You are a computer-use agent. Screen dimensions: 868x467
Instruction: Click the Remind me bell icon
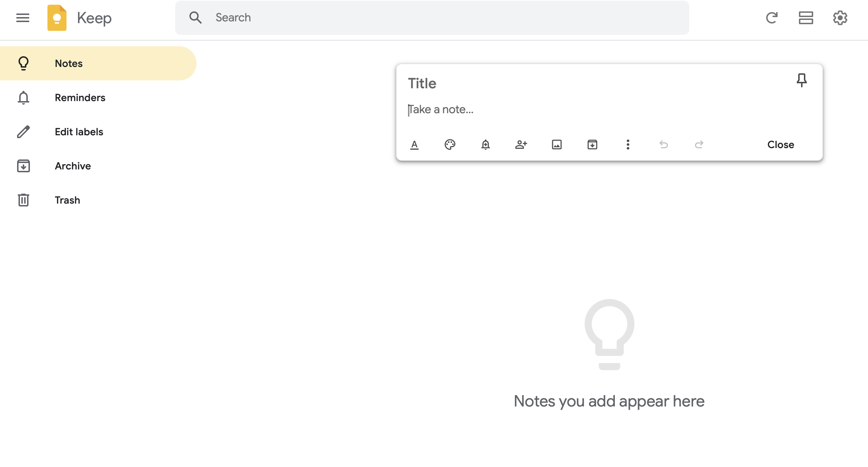click(486, 145)
